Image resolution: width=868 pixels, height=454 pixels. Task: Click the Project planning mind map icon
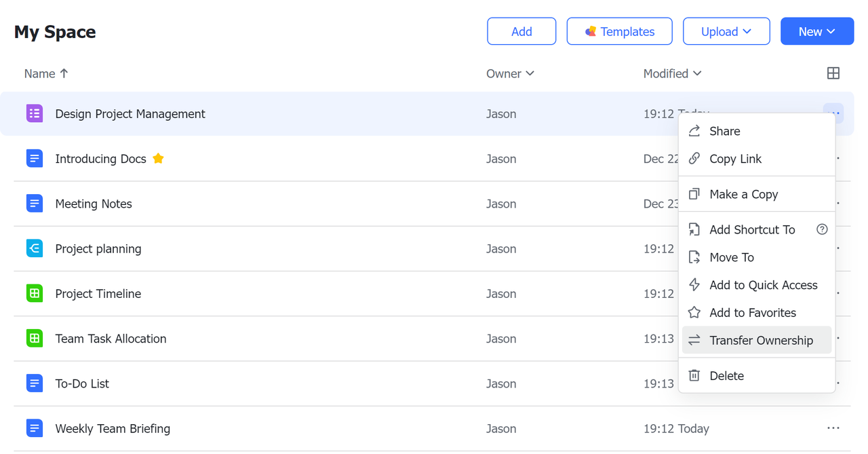click(35, 248)
